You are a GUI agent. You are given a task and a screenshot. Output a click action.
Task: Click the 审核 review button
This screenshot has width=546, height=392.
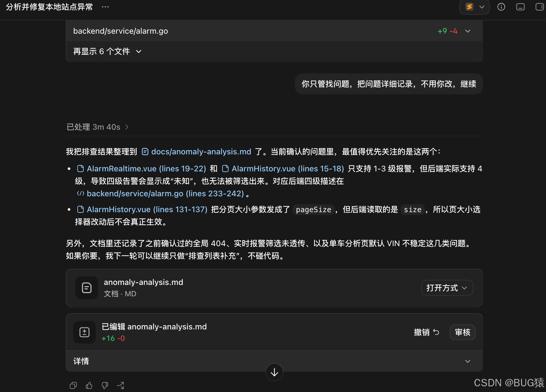[x=463, y=332]
